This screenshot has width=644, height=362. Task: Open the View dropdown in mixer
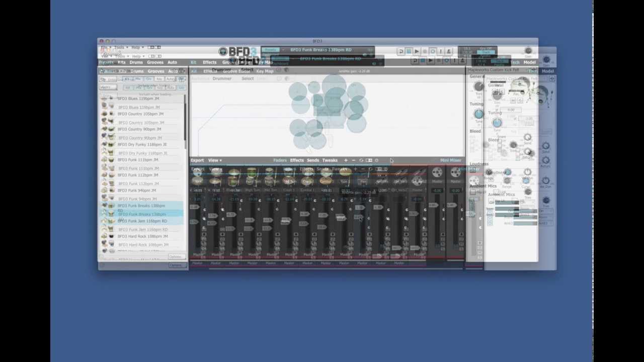point(215,160)
